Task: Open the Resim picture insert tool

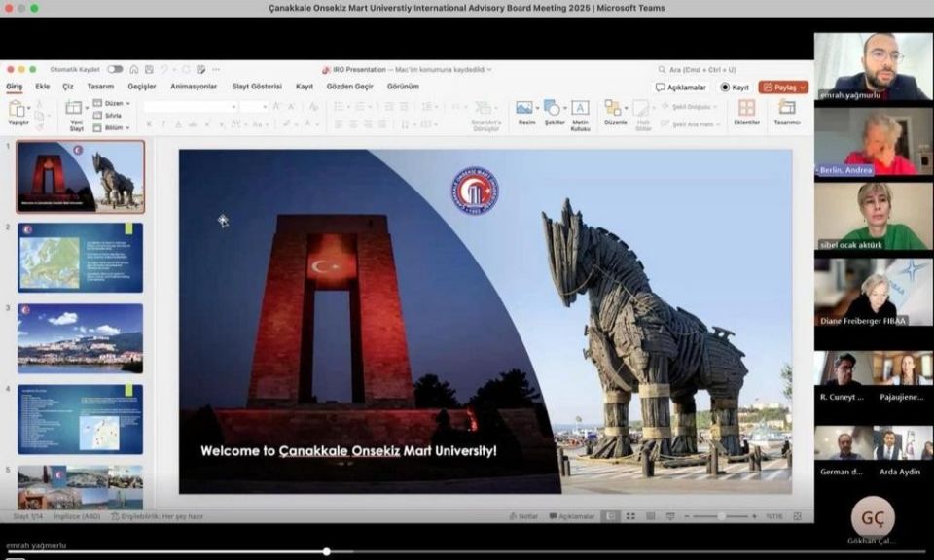Action: click(525, 109)
